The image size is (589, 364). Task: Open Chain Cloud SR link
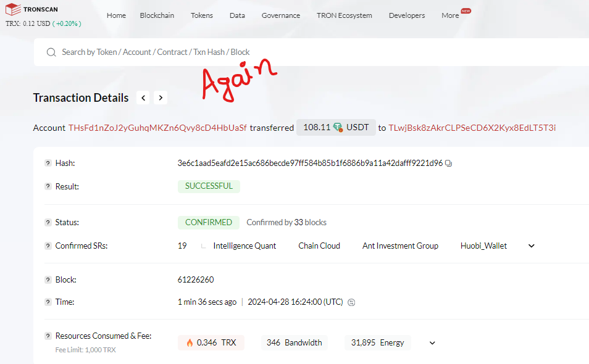319,246
